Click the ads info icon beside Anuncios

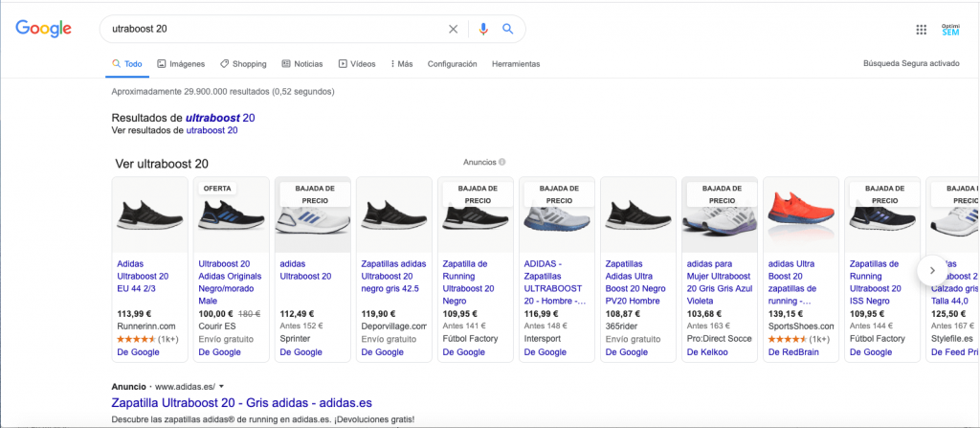(501, 162)
